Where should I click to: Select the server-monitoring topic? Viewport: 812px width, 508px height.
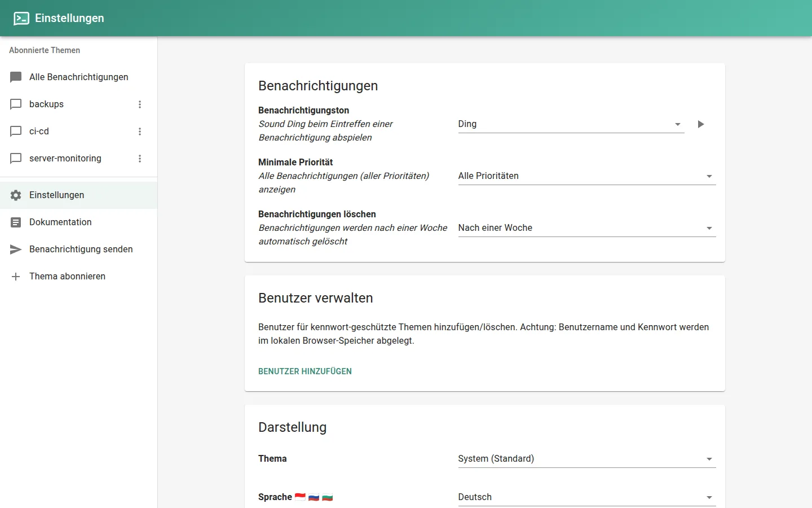click(x=78, y=158)
